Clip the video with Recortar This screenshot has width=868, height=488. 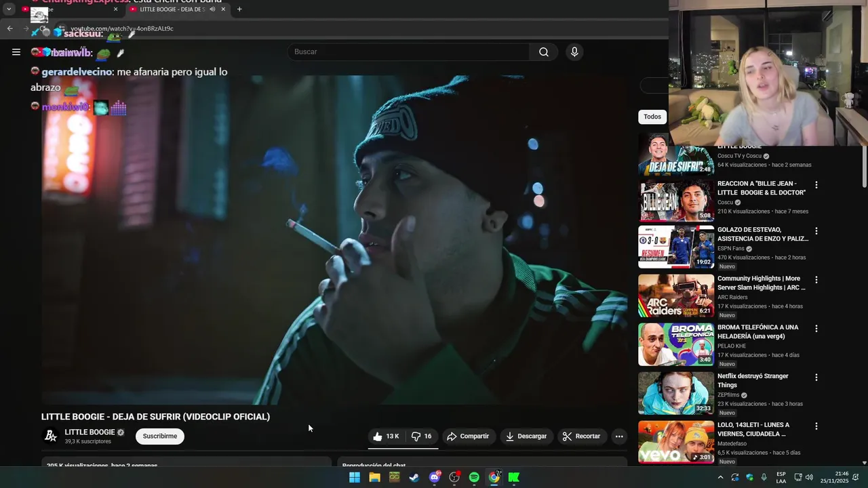point(581,436)
